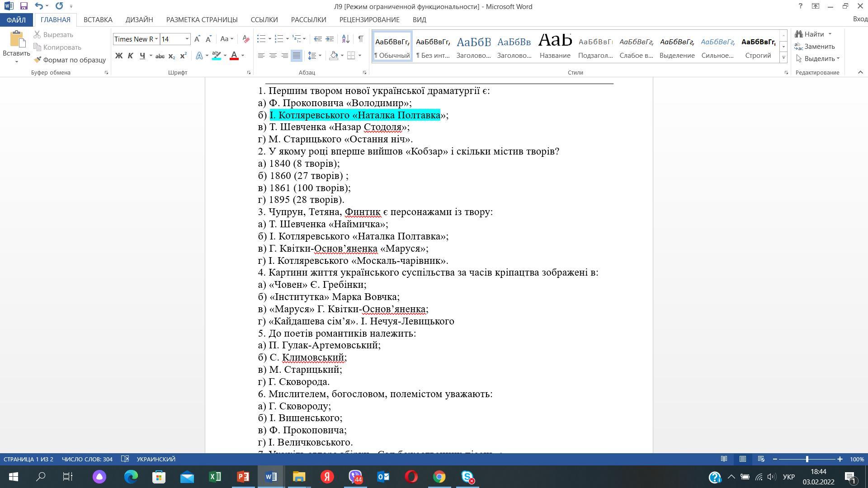Toggle show paragraph marks
Screen dimensions: 868x488
click(x=361, y=39)
